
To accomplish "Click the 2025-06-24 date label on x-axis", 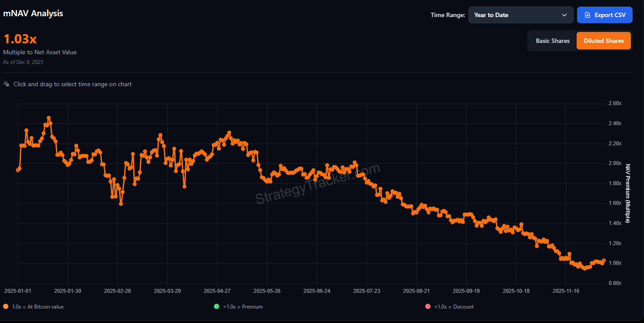I will pos(317,291).
